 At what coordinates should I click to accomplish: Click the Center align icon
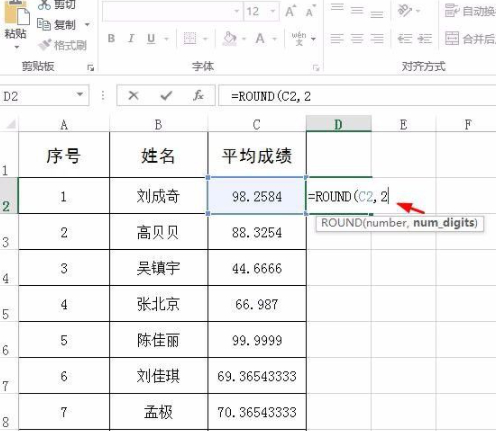(357, 39)
